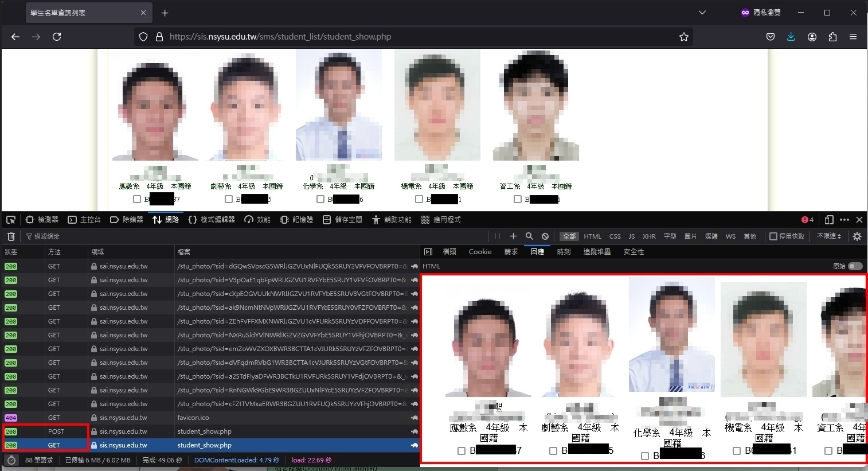Open network panel settings gear

857,236
